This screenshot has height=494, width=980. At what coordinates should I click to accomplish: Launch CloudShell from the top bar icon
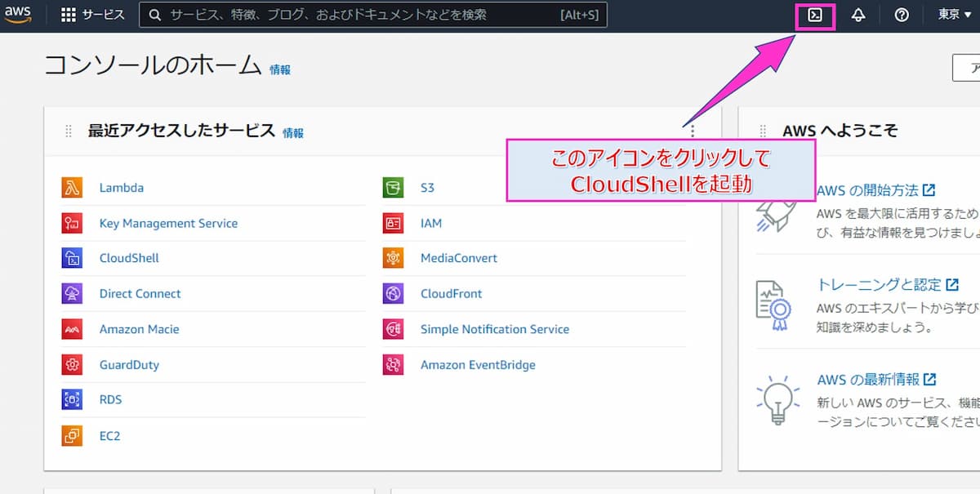pos(815,15)
